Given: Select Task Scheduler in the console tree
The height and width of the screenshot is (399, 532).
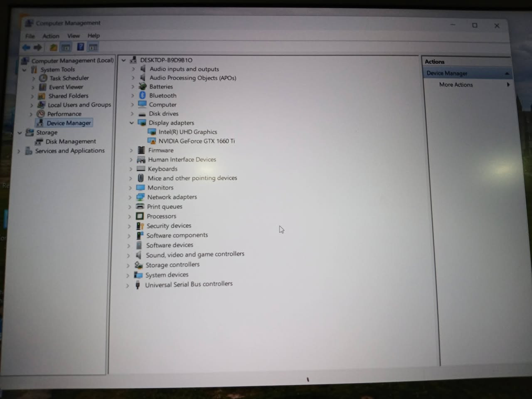Looking at the screenshot, I should click(x=69, y=78).
